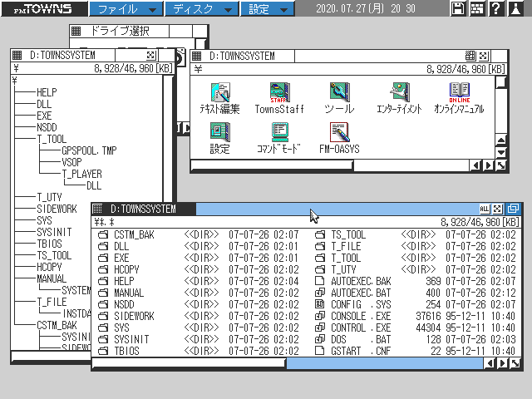Click the ファイル menu dropdown arrow
The image size is (532, 399).
tap(153, 10)
